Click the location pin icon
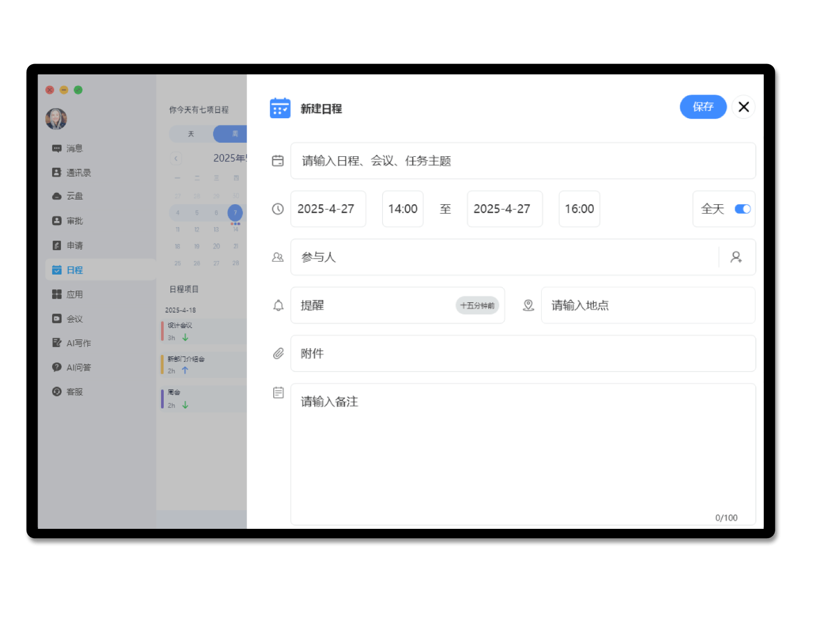The width and height of the screenshot is (830, 644). [528, 305]
